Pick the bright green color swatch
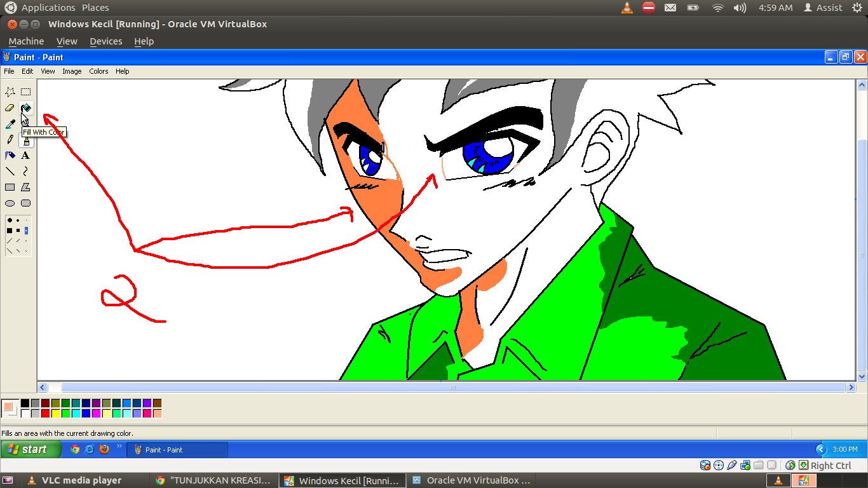Screen dimensions: 868x488 pyautogui.click(x=65, y=414)
